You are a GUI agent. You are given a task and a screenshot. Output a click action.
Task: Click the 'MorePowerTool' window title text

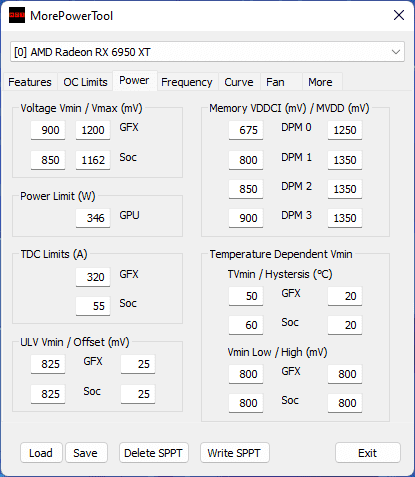71,16
